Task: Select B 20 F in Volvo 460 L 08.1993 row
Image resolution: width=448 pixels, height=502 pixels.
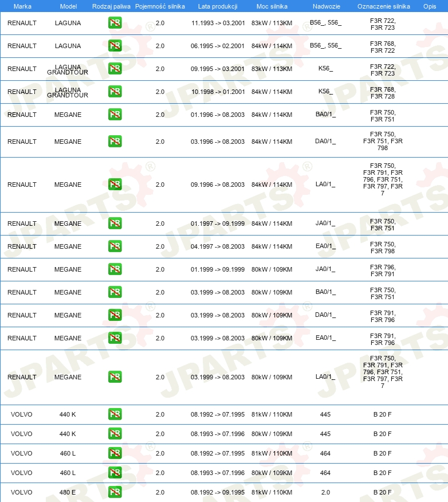Action: [382, 473]
